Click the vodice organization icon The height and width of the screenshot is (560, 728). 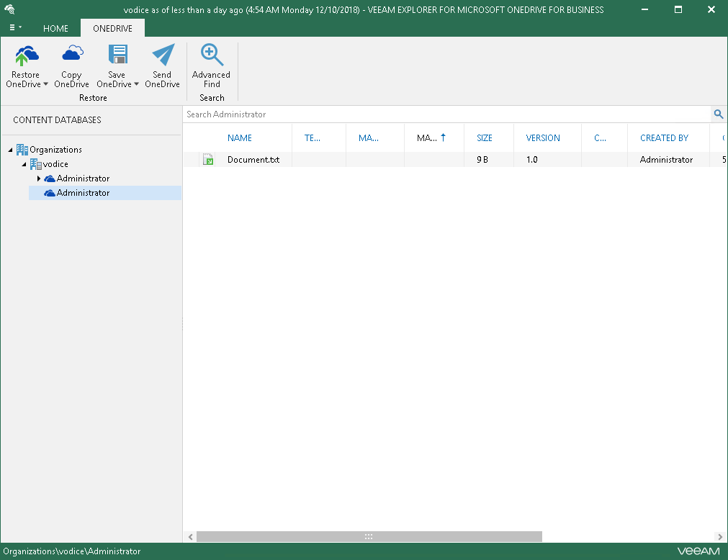[x=36, y=164]
